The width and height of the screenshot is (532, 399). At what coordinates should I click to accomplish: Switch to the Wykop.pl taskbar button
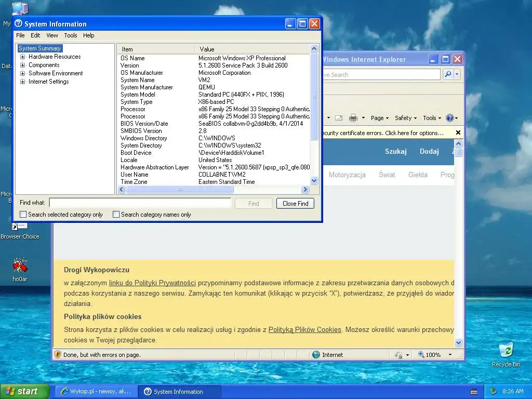pos(96,391)
